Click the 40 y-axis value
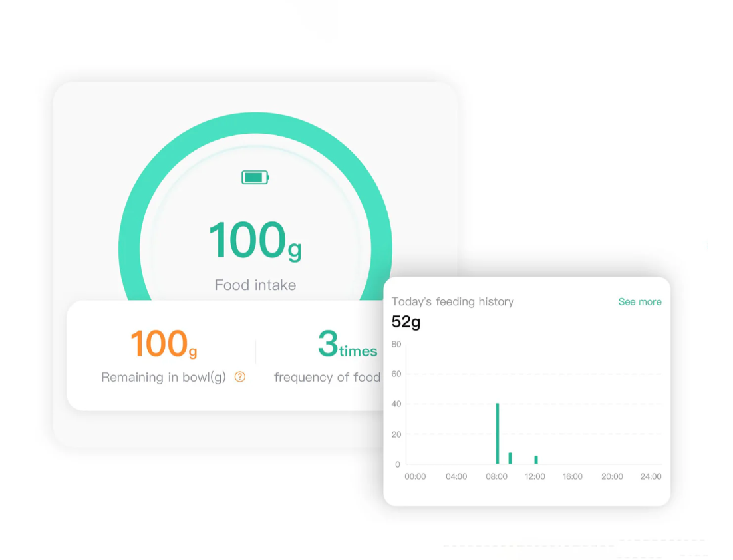This screenshot has height=560, width=733. click(396, 404)
